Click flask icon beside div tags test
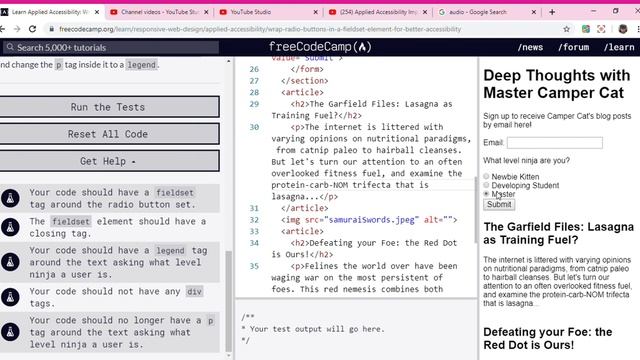The width and height of the screenshot is (640, 360). (x=10, y=297)
